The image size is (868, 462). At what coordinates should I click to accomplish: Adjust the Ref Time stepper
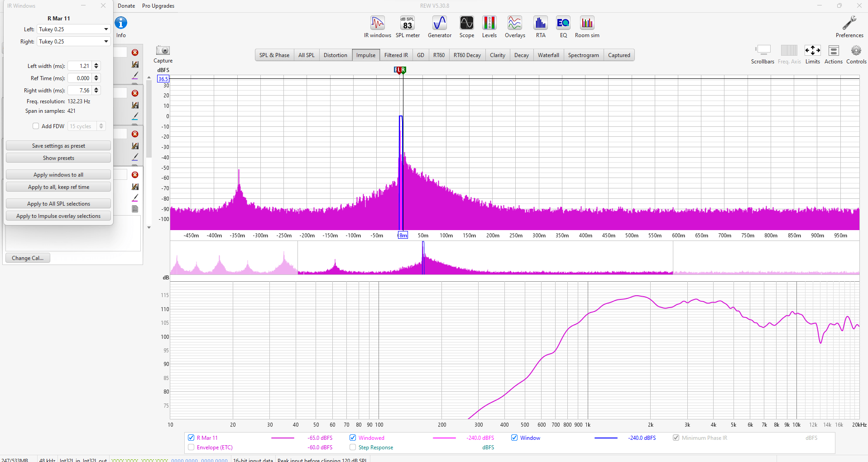tap(96, 78)
